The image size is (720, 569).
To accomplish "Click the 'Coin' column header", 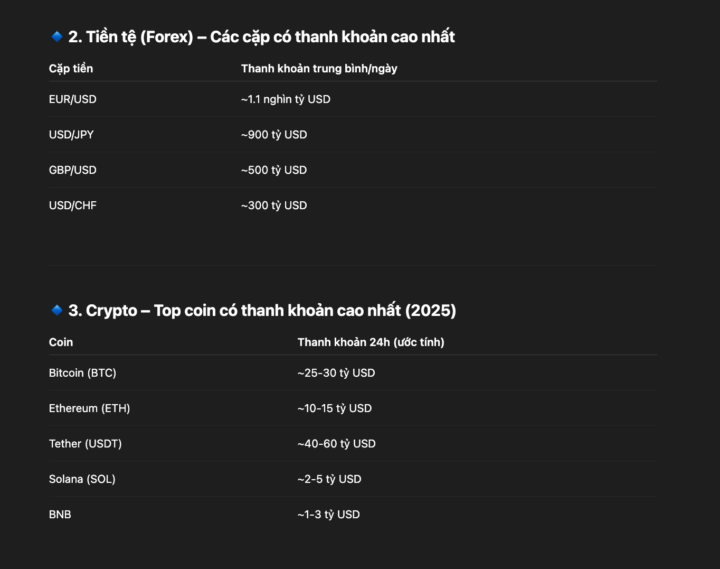I will (61, 342).
